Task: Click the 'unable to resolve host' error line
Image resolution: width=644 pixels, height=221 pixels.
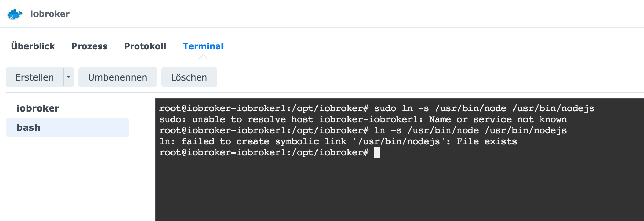Action: (363, 119)
